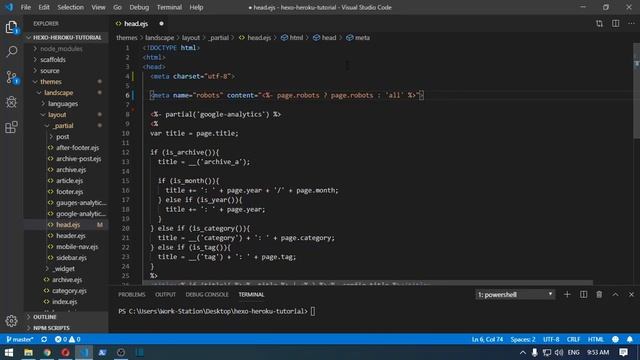Open the terminal shell dropdown (powershell)

click(515, 294)
